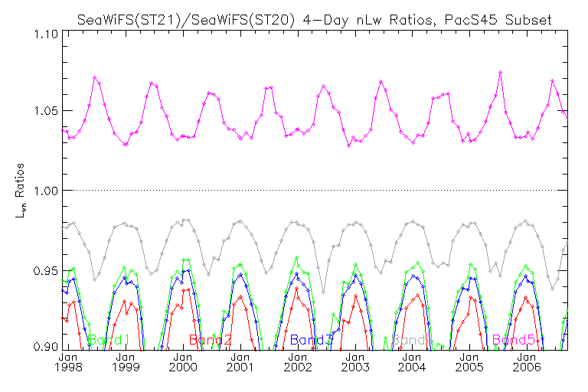Select the red Band2 legend label
The image size is (588, 392).
[210, 340]
